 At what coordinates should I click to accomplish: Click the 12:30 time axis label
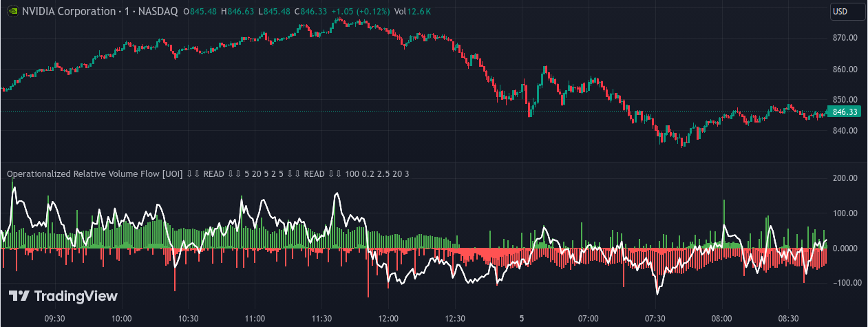point(455,319)
